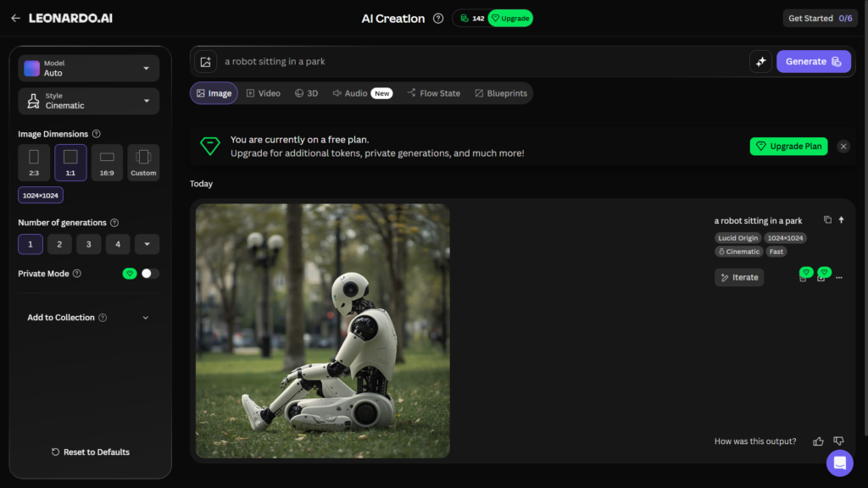
Task: Click the Today date heading
Action: coord(201,184)
